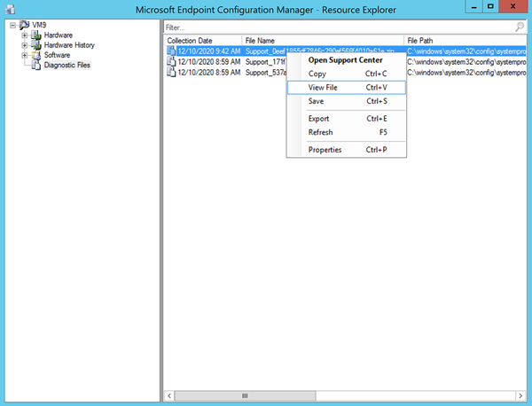The image size is (532, 406).
Task: Select Save in the context menu
Action: pos(346,101)
